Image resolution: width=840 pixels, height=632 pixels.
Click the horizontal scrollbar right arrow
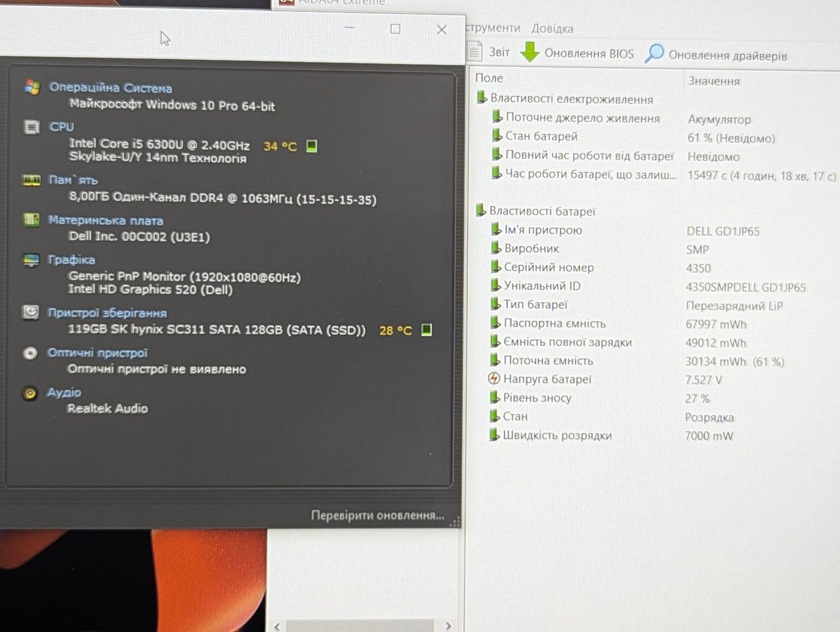click(x=448, y=625)
